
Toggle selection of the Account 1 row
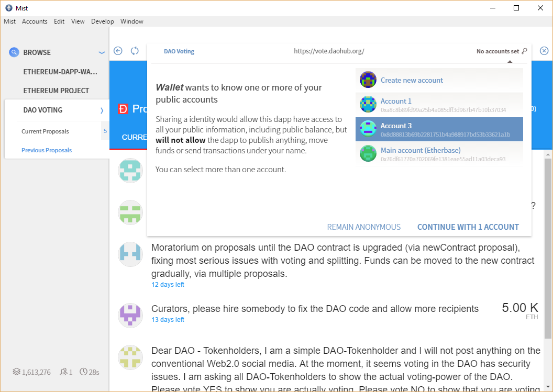click(x=439, y=105)
